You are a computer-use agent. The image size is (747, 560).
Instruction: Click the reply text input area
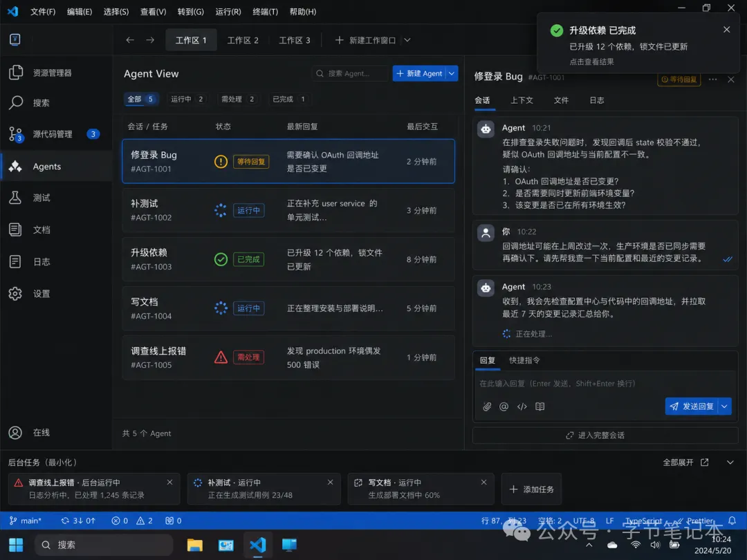pyautogui.click(x=605, y=383)
